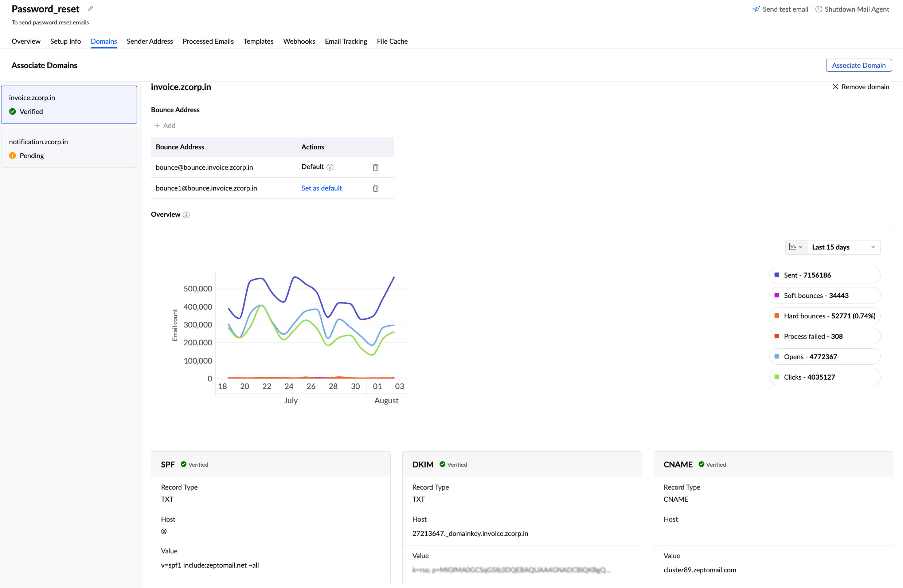Image resolution: width=903 pixels, height=588 pixels.
Task: Expand the Last 15 days dropdown
Action: point(844,247)
